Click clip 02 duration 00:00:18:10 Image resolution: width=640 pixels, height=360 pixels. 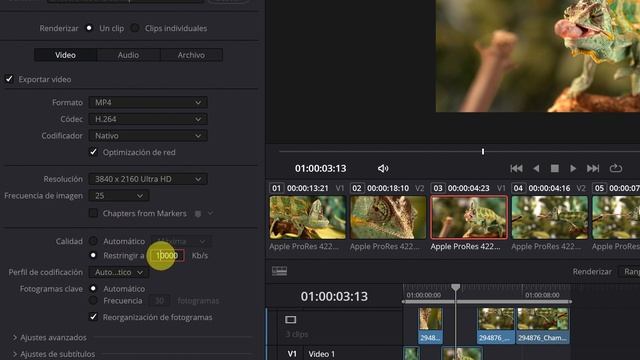point(388,188)
